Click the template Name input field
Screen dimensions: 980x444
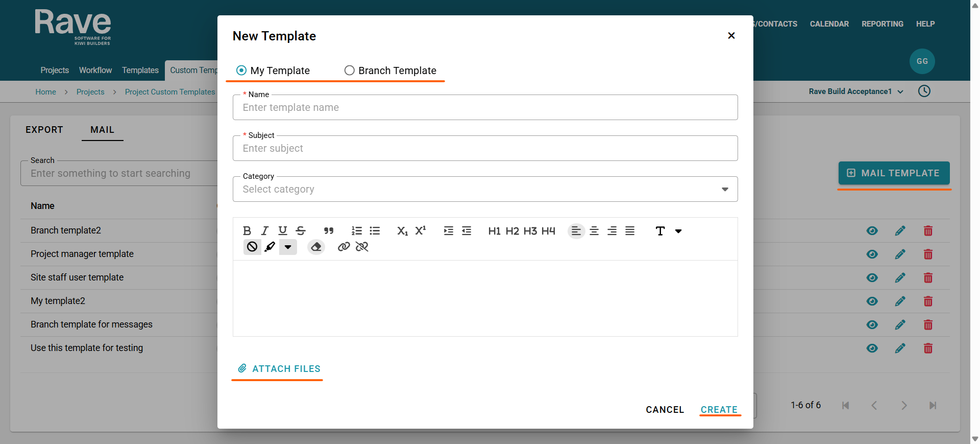tap(485, 107)
